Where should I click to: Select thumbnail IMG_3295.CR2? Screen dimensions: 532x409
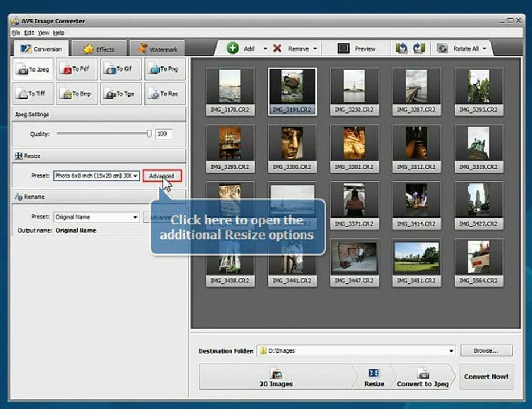[230, 148]
